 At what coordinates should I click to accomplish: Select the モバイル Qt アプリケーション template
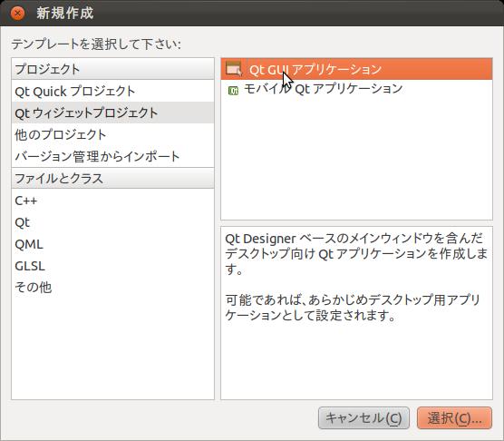(x=356, y=89)
